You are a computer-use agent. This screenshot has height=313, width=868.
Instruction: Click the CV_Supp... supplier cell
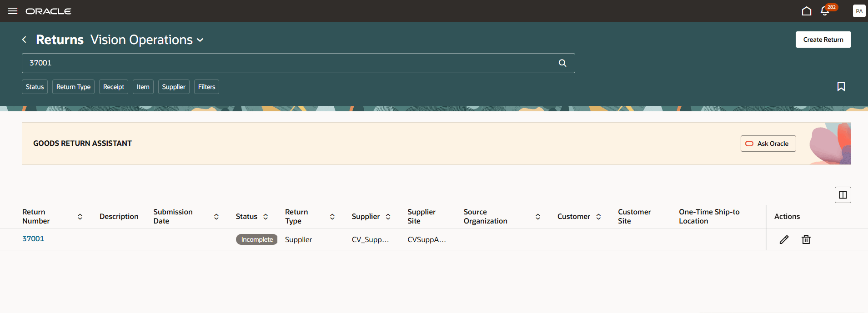click(x=370, y=239)
